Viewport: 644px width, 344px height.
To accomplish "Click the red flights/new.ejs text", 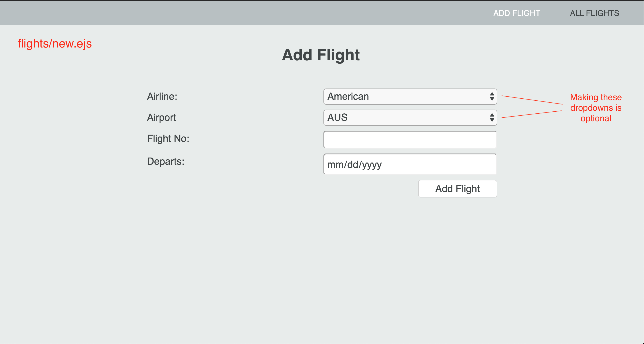I will pyautogui.click(x=55, y=44).
